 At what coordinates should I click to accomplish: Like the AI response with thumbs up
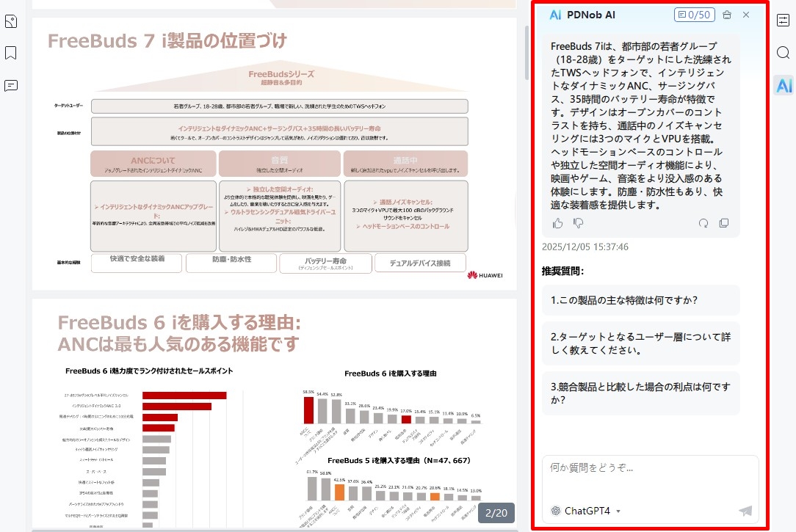click(557, 223)
